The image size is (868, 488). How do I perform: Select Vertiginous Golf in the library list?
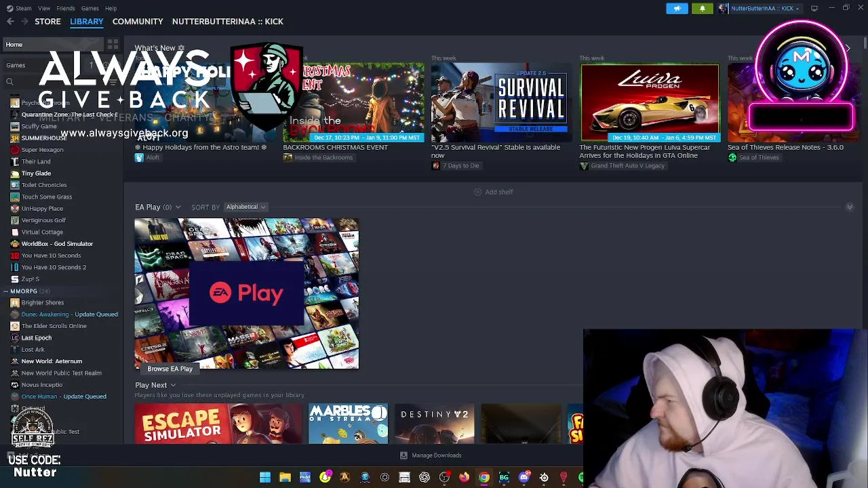pyautogui.click(x=43, y=220)
